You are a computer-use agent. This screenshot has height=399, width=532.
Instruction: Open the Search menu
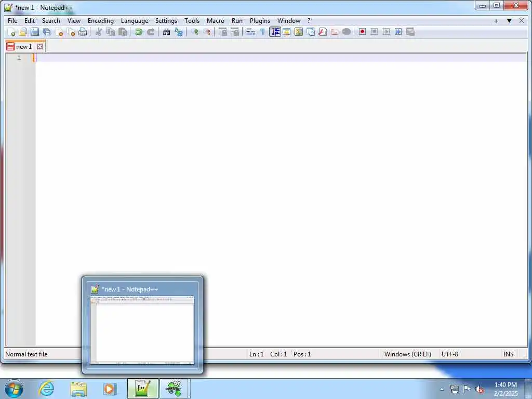(x=51, y=21)
